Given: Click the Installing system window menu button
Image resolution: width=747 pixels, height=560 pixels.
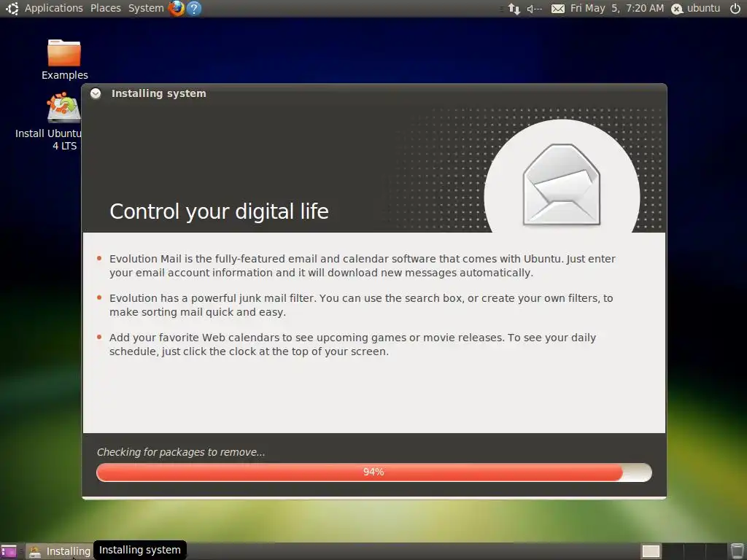Looking at the screenshot, I should pyautogui.click(x=96, y=93).
